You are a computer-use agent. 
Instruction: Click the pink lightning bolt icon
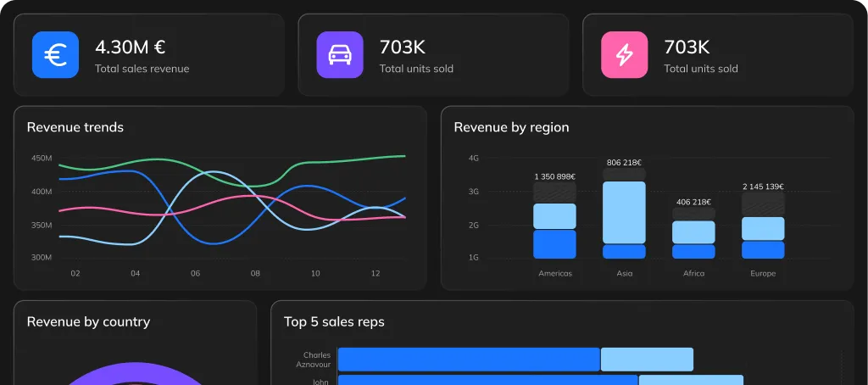625,55
